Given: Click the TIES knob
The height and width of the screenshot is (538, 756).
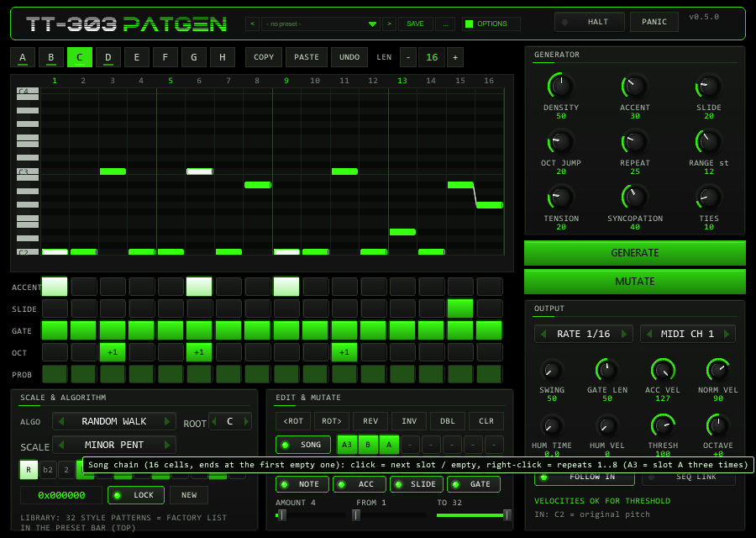Looking at the screenshot, I should click(708, 198).
